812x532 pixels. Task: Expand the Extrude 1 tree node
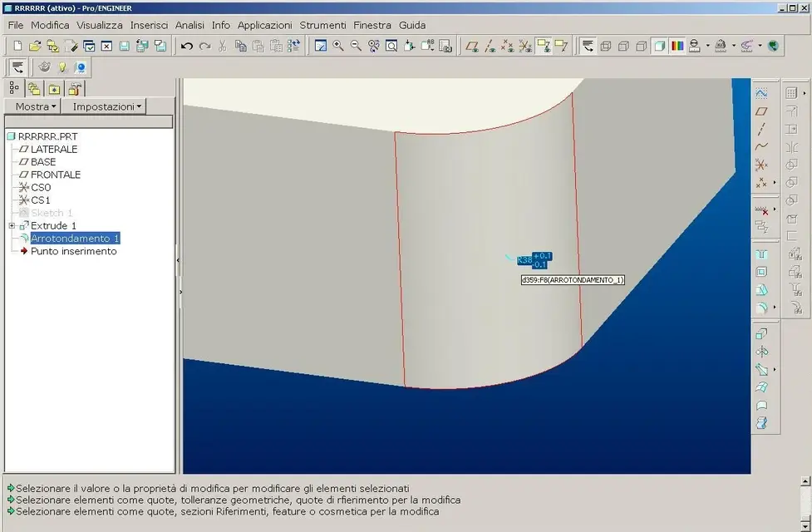click(12, 226)
